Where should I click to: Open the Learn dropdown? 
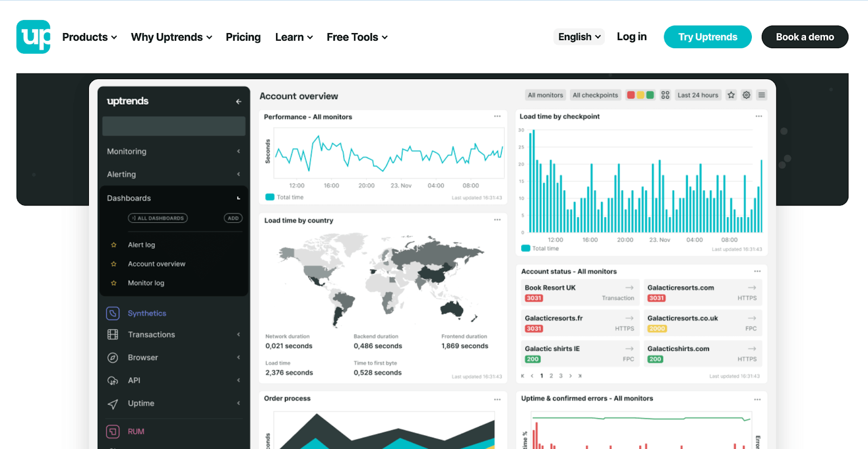coord(294,37)
